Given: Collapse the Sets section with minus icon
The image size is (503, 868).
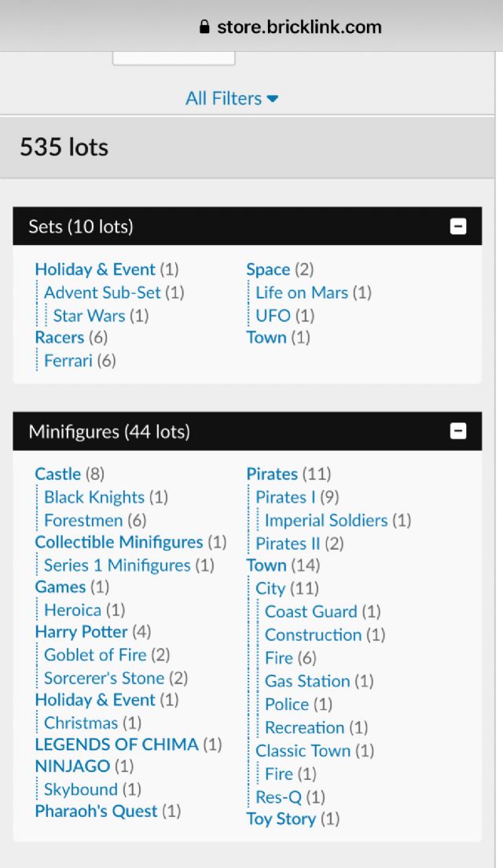Looking at the screenshot, I should 458,227.
